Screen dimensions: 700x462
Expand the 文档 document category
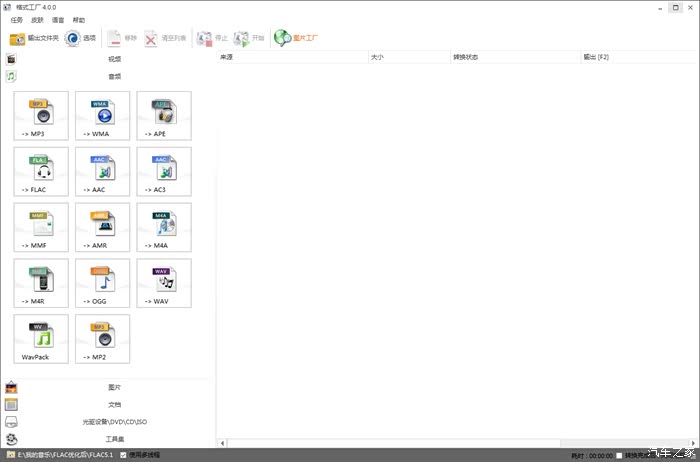pyautogui.click(x=114, y=405)
